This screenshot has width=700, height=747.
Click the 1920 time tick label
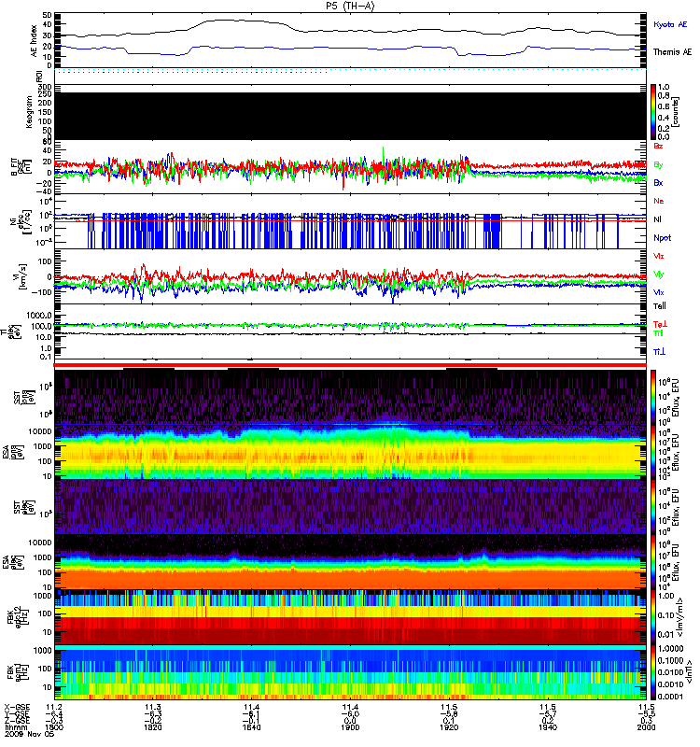click(x=449, y=727)
